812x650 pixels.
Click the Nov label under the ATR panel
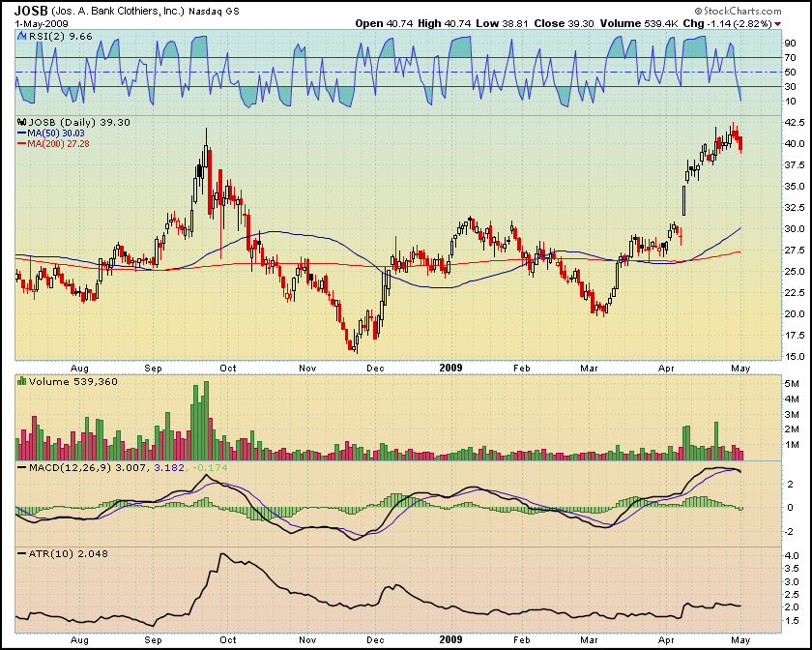[x=307, y=639]
